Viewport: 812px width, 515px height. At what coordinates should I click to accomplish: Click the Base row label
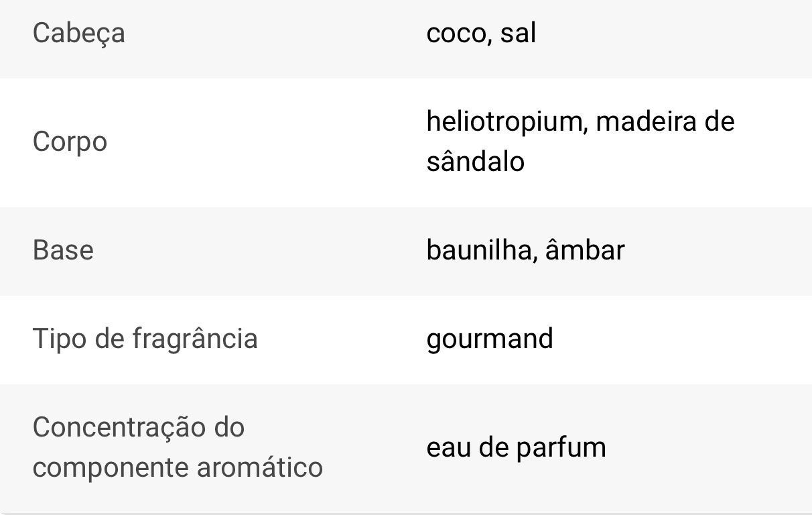pyautogui.click(x=63, y=250)
